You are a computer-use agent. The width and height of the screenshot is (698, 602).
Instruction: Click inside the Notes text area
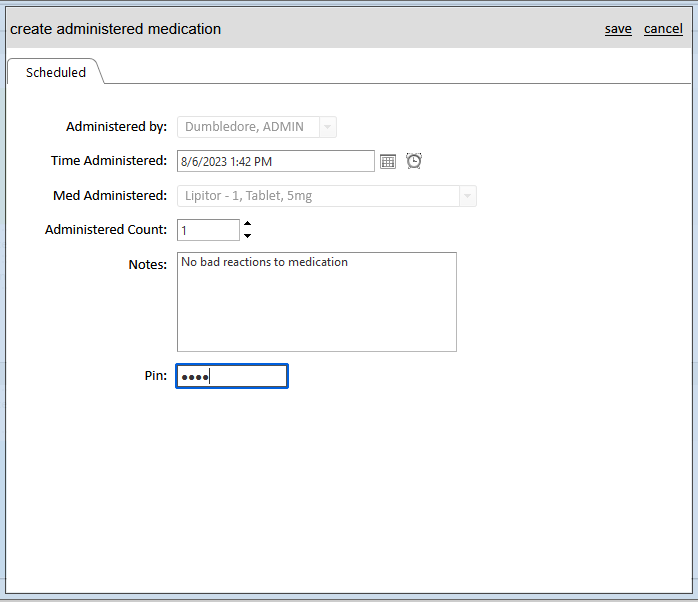click(317, 302)
